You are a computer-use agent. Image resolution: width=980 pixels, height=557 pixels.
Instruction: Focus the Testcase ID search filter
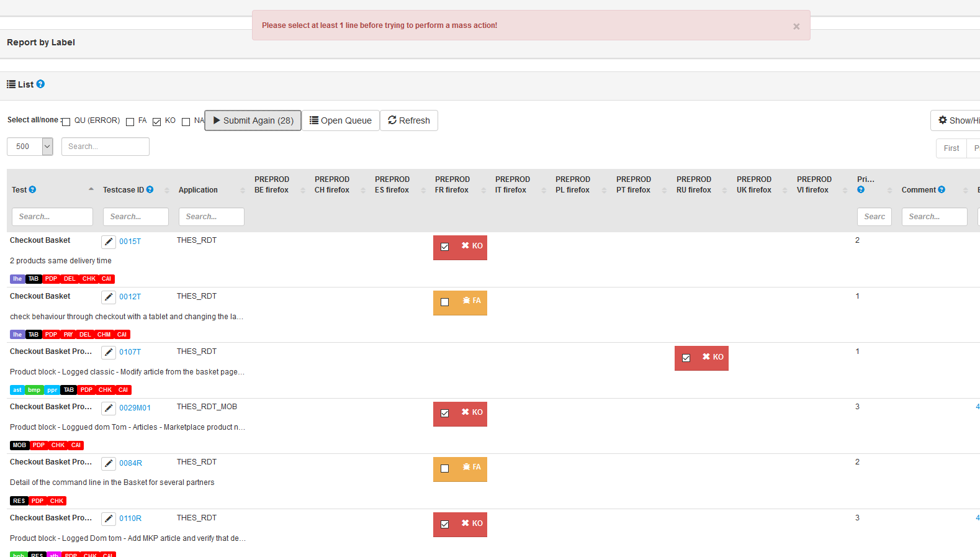(135, 217)
